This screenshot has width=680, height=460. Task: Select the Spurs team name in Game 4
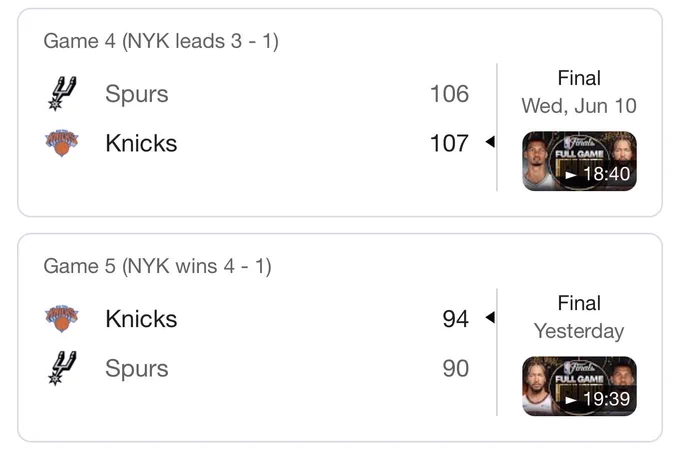click(137, 94)
